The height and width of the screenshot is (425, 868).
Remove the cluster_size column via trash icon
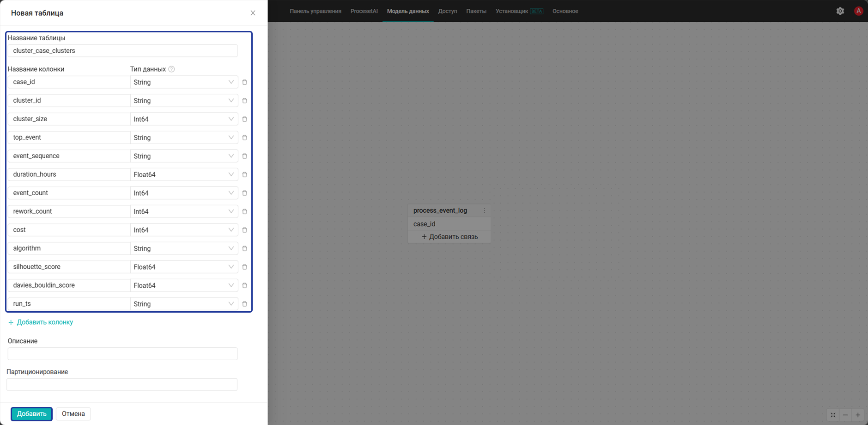click(244, 119)
